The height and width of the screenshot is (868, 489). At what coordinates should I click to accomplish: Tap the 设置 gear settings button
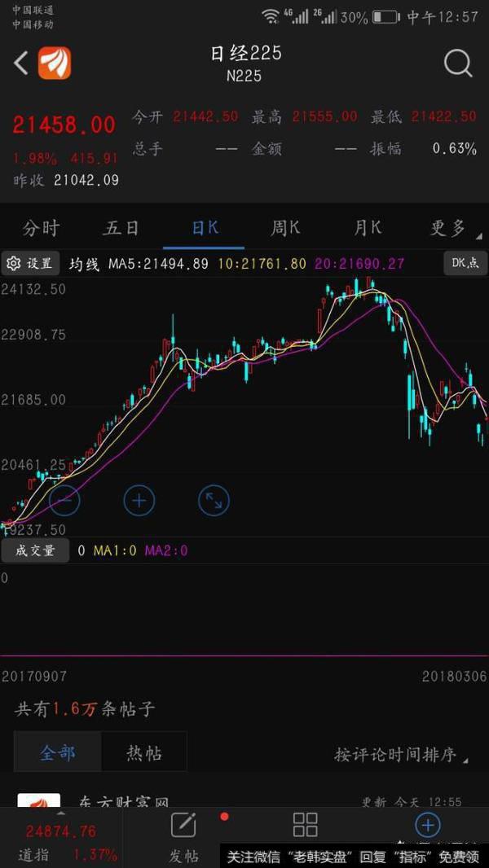[x=31, y=264]
